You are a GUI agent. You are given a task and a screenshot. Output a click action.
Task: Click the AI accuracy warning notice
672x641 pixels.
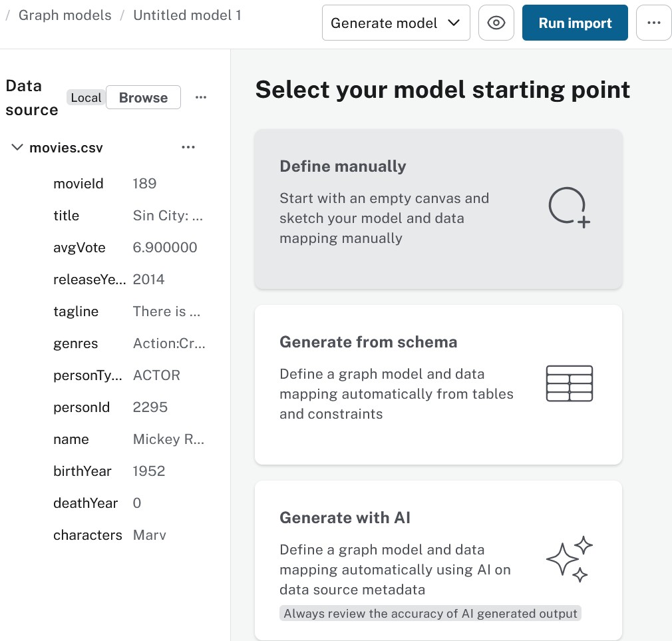click(x=430, y=613)
